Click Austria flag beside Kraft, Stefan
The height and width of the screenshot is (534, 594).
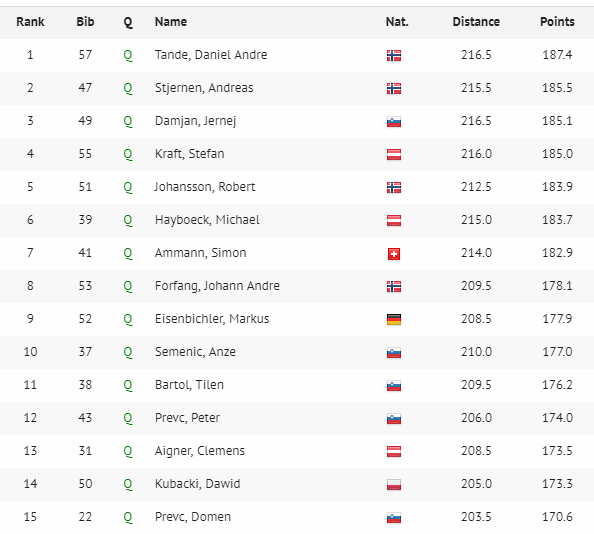(x=394, y=155)
